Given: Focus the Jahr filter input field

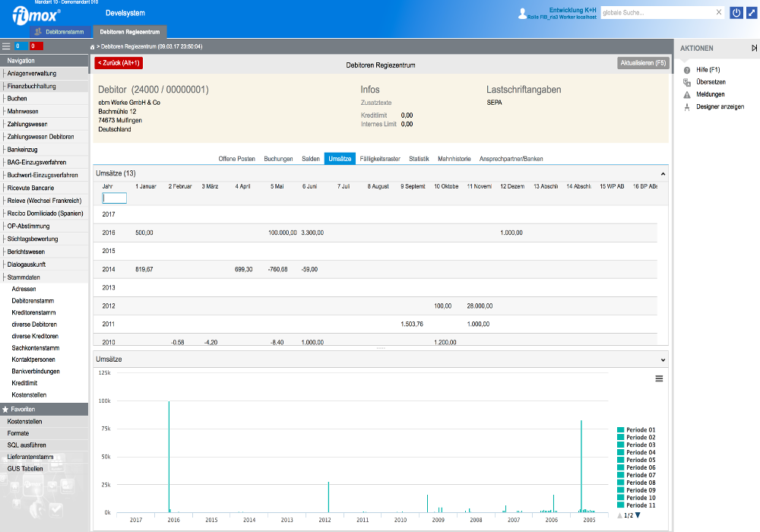Looking at the screenshot, I should (x=115, y=198).
